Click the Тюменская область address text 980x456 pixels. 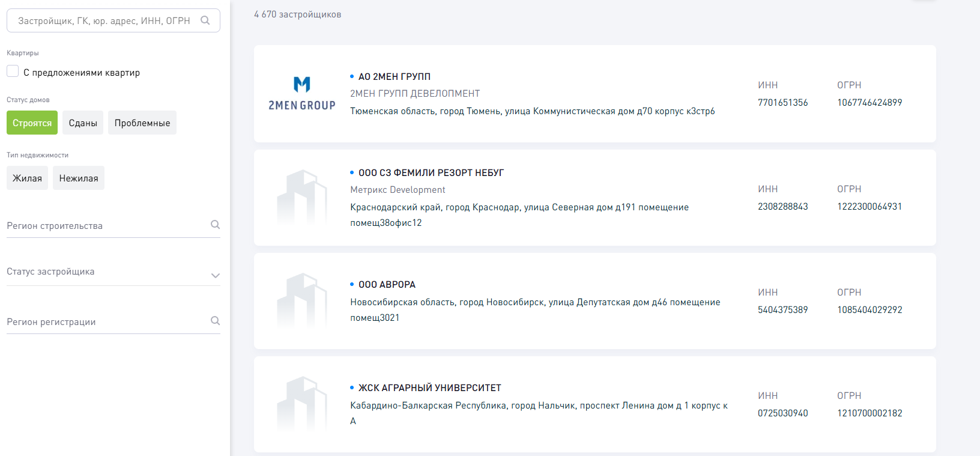[x=533, y=111]
